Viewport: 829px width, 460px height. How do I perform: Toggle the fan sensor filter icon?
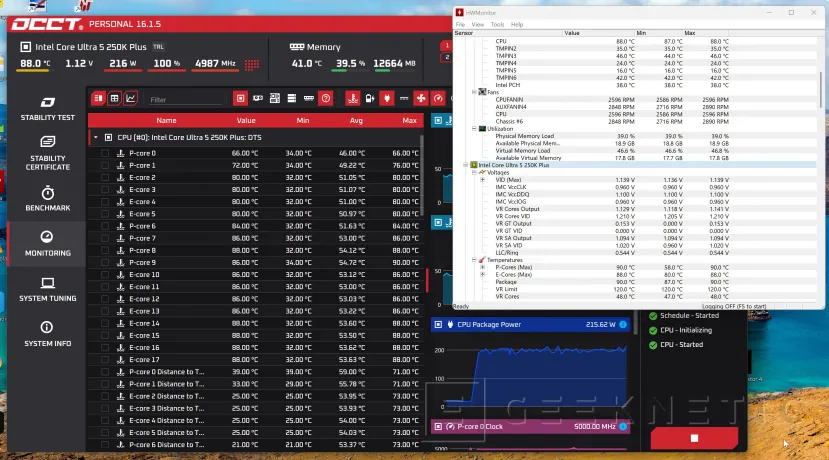pyautogui.click(x=421, y=98)
